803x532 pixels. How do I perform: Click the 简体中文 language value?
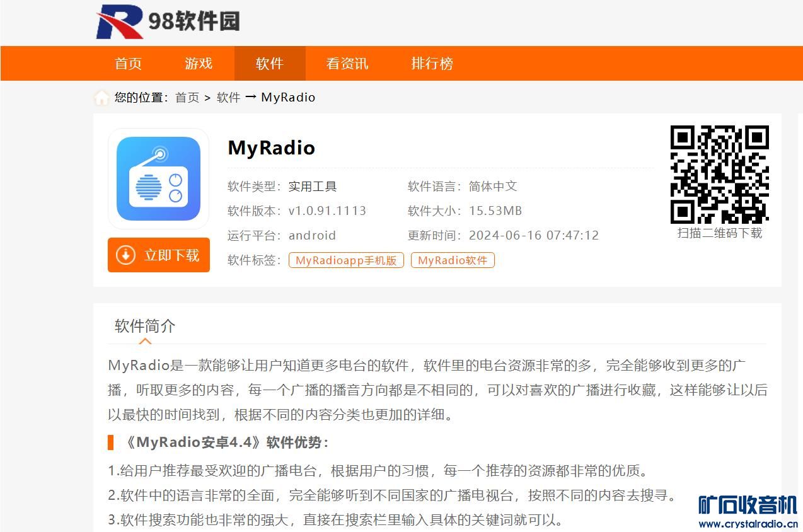[493, 187]
